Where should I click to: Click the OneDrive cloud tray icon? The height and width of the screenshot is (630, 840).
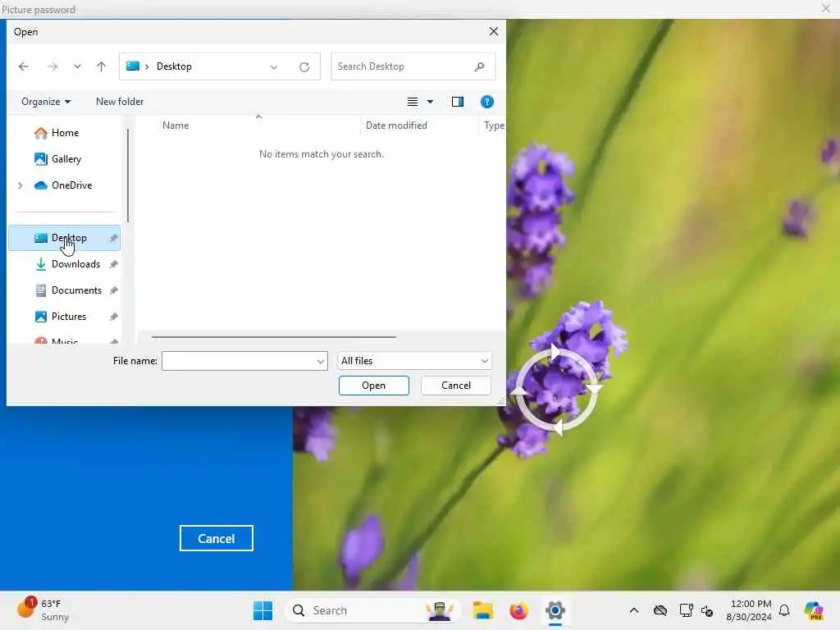(x=660, y=610)
